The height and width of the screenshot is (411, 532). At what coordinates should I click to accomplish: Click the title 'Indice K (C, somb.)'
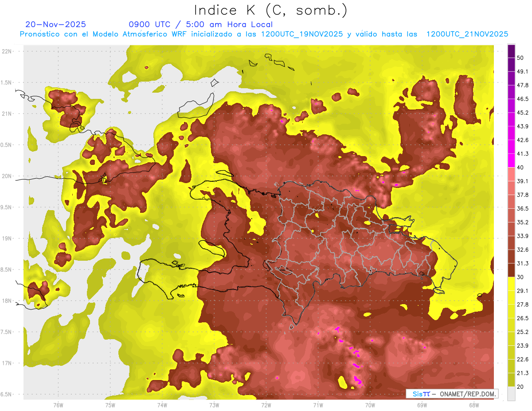click(x=270, y=11)
